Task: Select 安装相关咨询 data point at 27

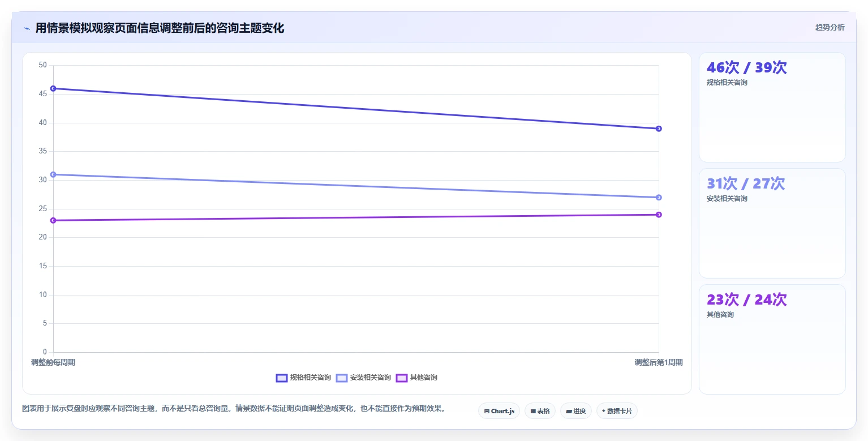Action: (x=659, y=198)
